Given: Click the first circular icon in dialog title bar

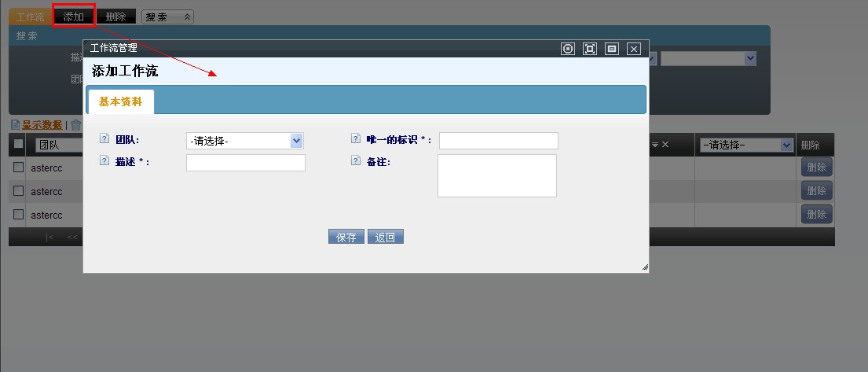Looking at the screenshot, I should click(x=568, y=49).
